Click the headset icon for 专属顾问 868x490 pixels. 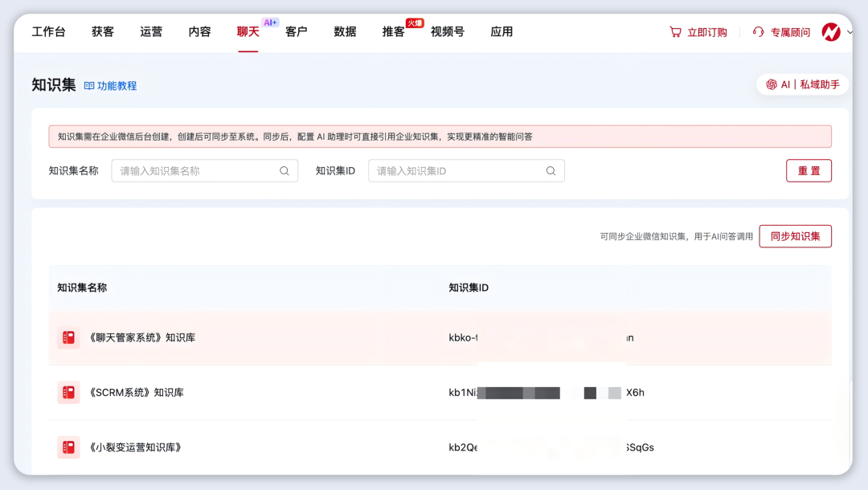pyautogui.click(x=756, y=32)
